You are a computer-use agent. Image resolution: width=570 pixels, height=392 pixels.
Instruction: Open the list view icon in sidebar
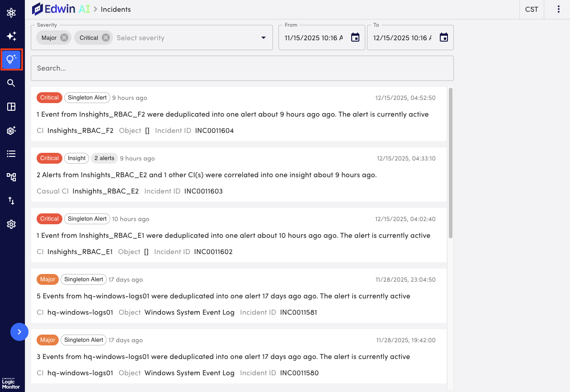11,154
